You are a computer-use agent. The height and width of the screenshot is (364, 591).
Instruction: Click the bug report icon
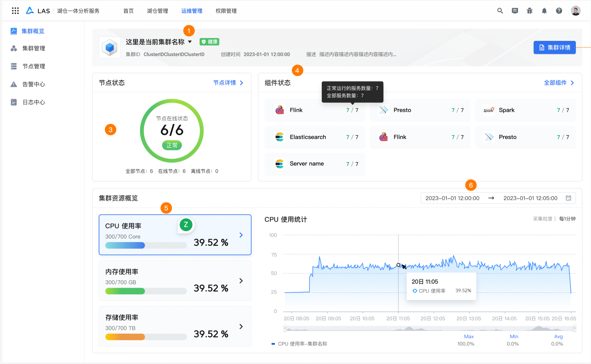point(529,11)
